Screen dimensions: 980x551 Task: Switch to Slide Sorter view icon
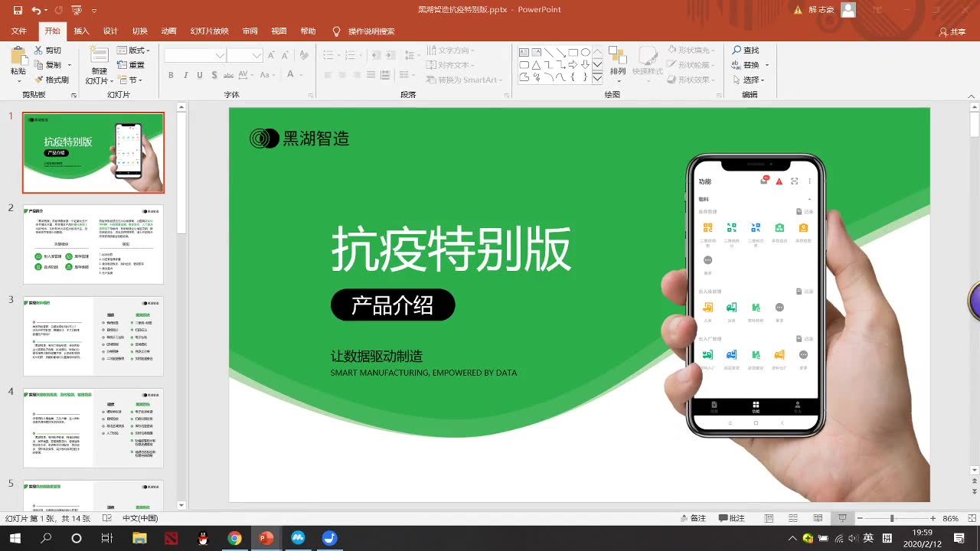[793, 518]
